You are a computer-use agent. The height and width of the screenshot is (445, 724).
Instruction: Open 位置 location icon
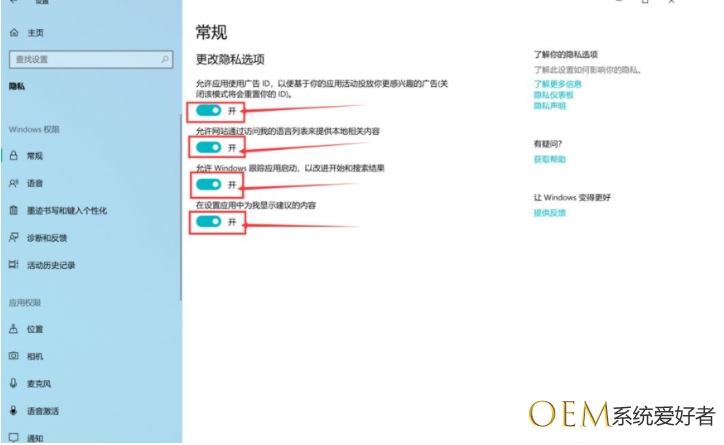pyautogui.click(x=14, y=329)
